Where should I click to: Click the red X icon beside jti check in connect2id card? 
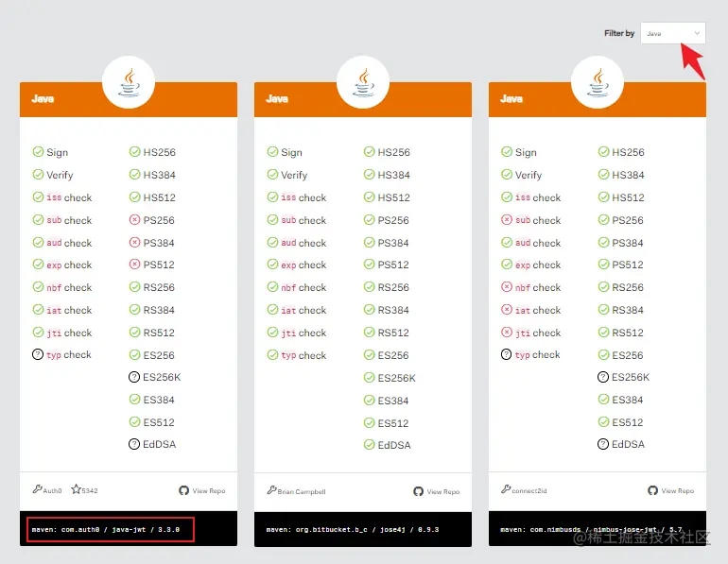(507, 333)
